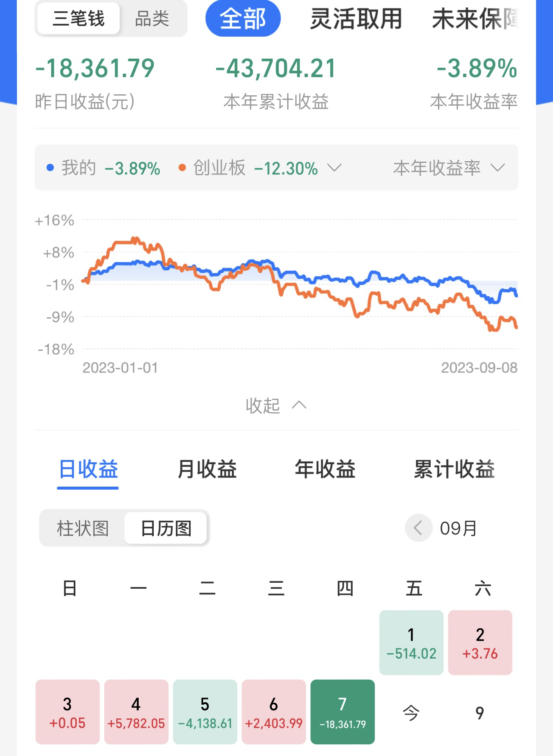Open the 灵活取用 category tab

(x=356, y=19)
